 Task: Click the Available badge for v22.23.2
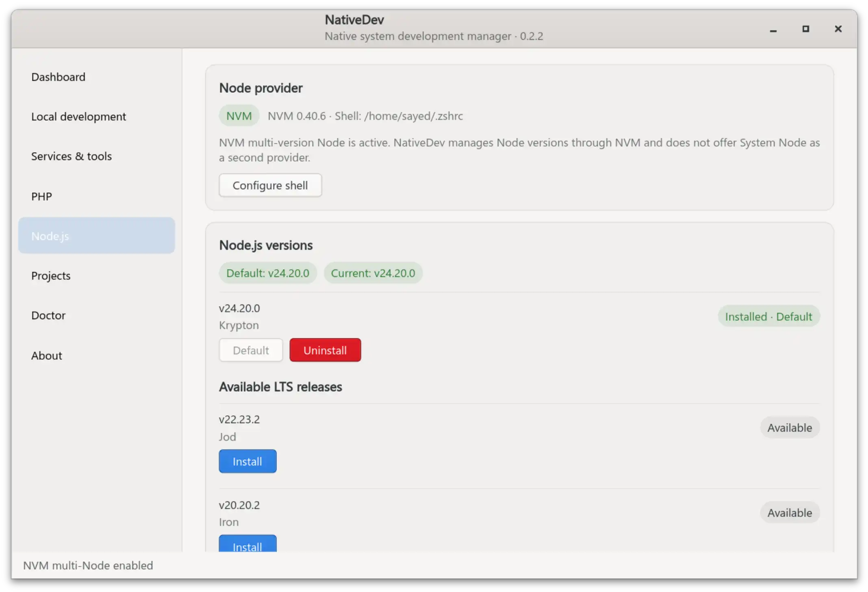[x=790, y=428]
